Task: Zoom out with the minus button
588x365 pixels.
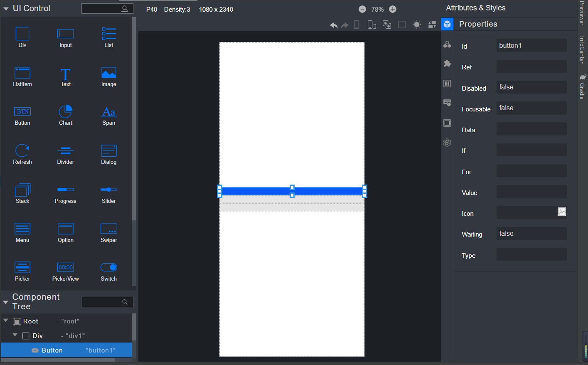Action: click(x=362, y=9)
